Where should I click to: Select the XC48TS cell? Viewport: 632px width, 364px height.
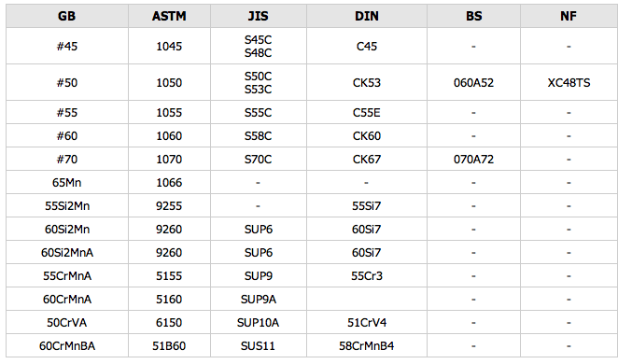click(569, 83)
